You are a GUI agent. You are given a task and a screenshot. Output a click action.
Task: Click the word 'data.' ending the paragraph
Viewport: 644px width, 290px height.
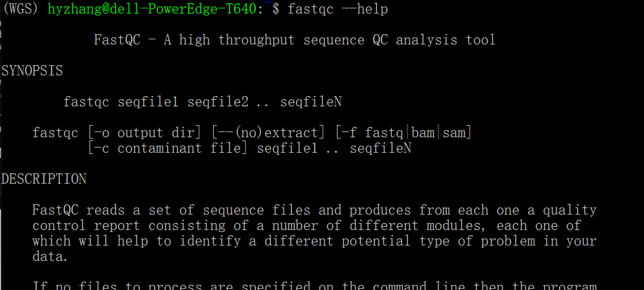tap(50, 256)
